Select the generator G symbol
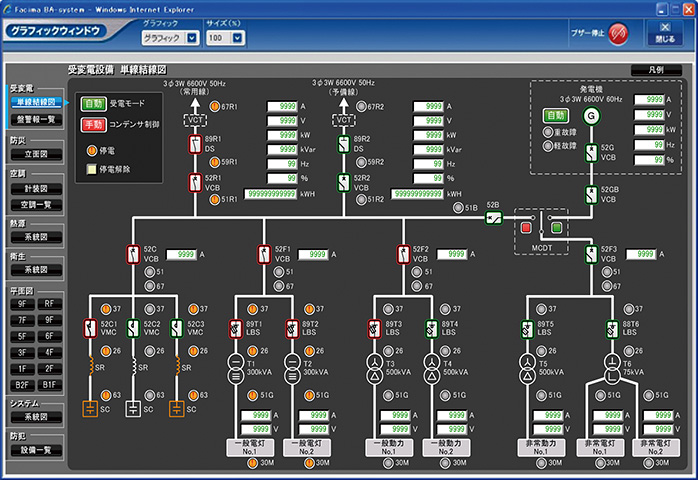The image size is (698, 480). (589, 116)
